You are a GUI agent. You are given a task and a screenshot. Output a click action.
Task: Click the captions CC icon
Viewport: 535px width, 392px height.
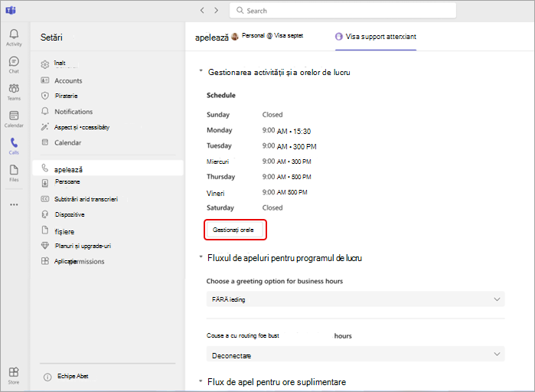point(45,199)
